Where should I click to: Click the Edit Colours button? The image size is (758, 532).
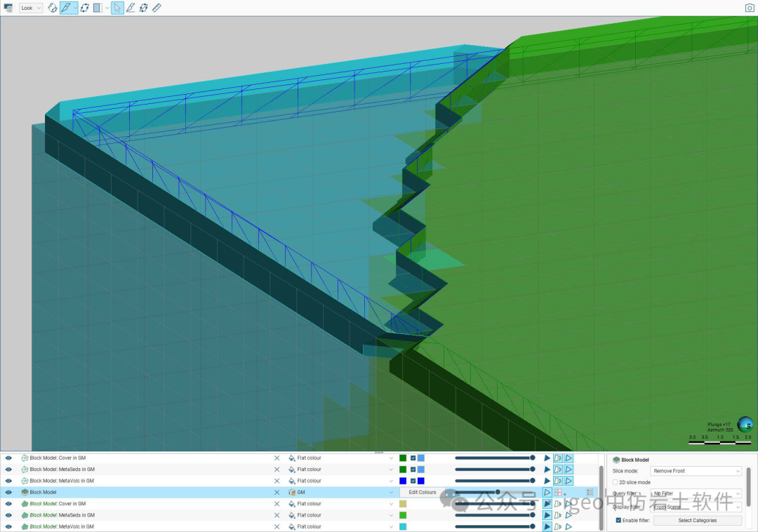point(422,492)
